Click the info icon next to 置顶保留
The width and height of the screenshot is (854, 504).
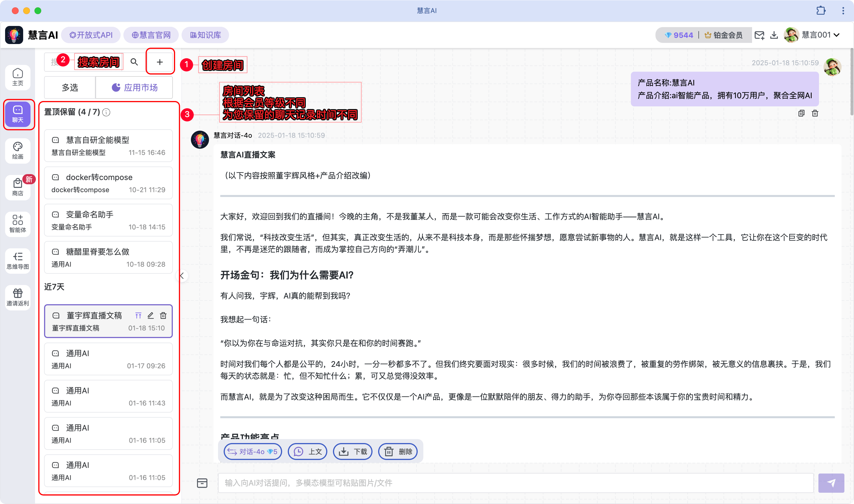[106, 112]
